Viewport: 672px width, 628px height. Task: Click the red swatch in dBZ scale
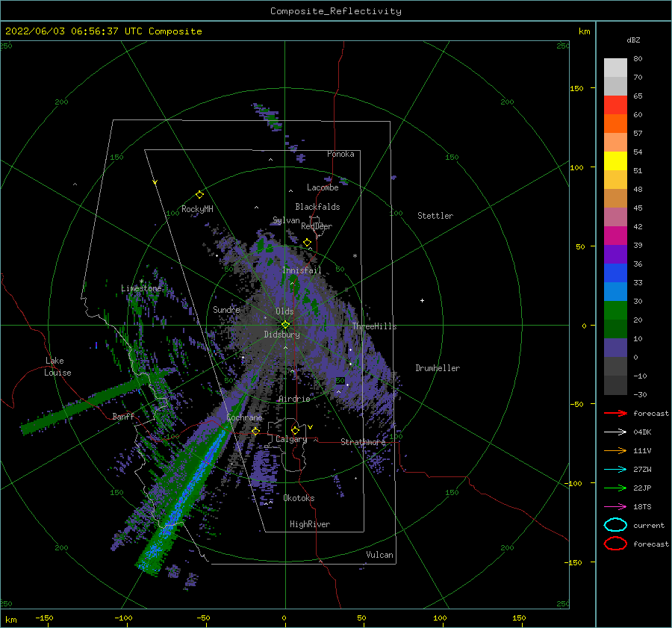tap(615, 105)
